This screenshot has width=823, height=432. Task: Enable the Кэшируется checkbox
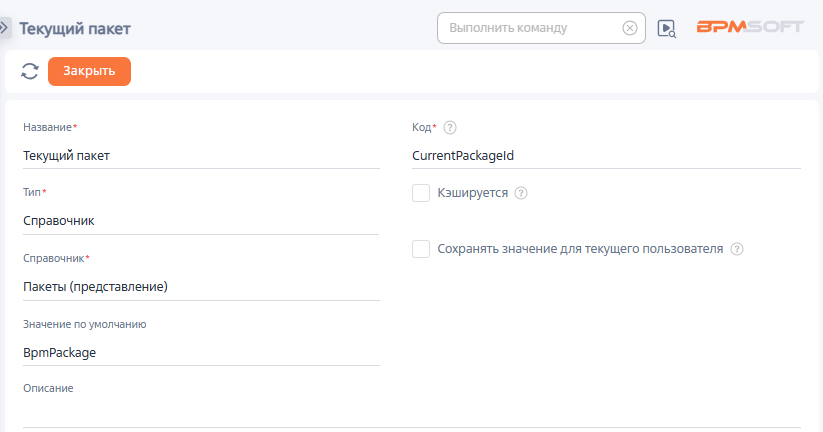(421, 193)
